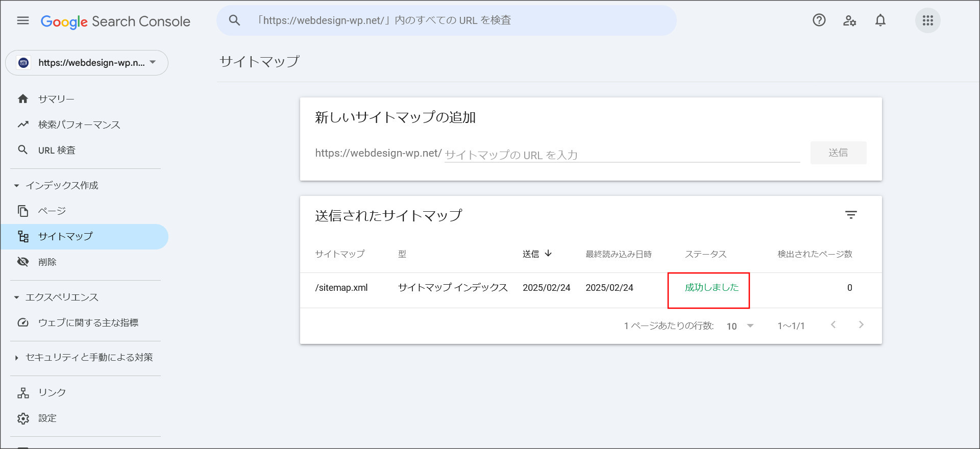Open the Help question mark icon

click(819, 20)
